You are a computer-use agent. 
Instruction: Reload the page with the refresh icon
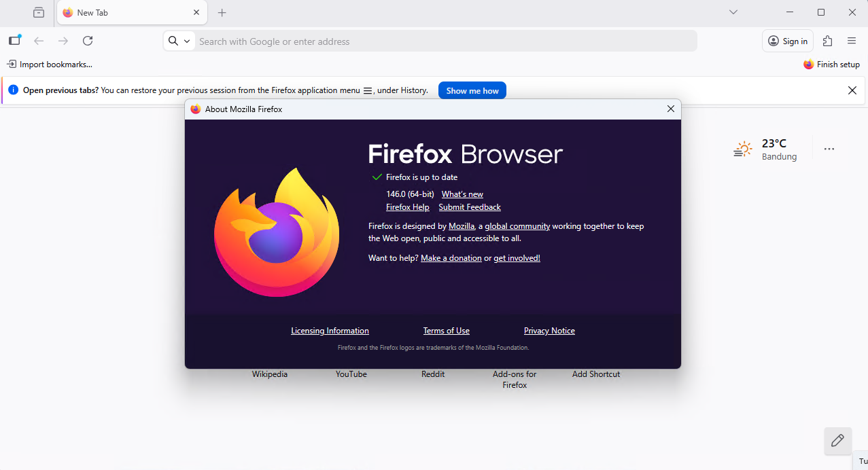click(x=88, y=41)
